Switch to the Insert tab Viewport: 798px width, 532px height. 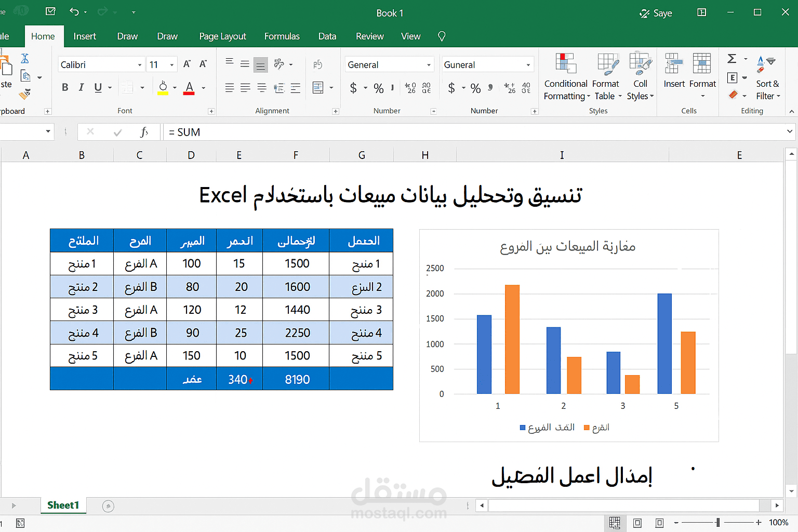coord(85,36)
